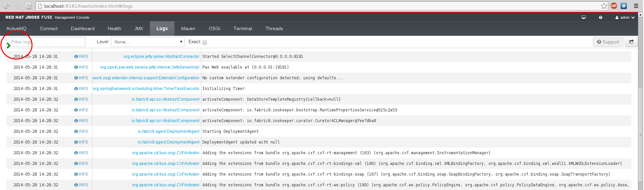644x190 pixels.
Task: Click the Support button
Action: [608, 42]
